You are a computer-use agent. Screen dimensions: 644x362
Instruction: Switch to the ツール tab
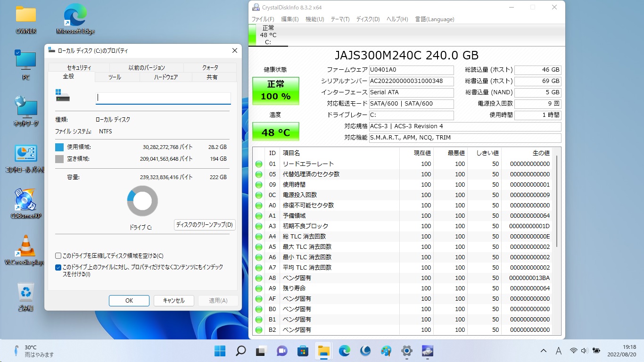coord(115,77)
